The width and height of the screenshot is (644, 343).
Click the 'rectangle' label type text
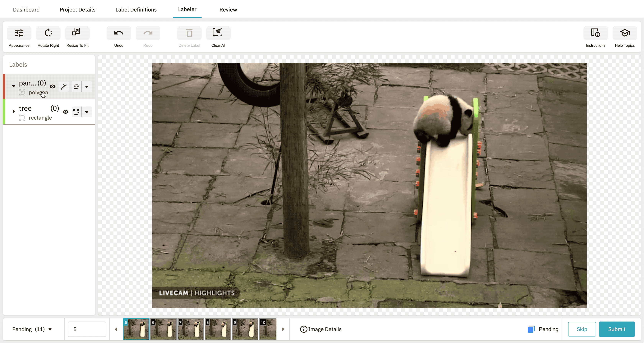coord(40,118)
